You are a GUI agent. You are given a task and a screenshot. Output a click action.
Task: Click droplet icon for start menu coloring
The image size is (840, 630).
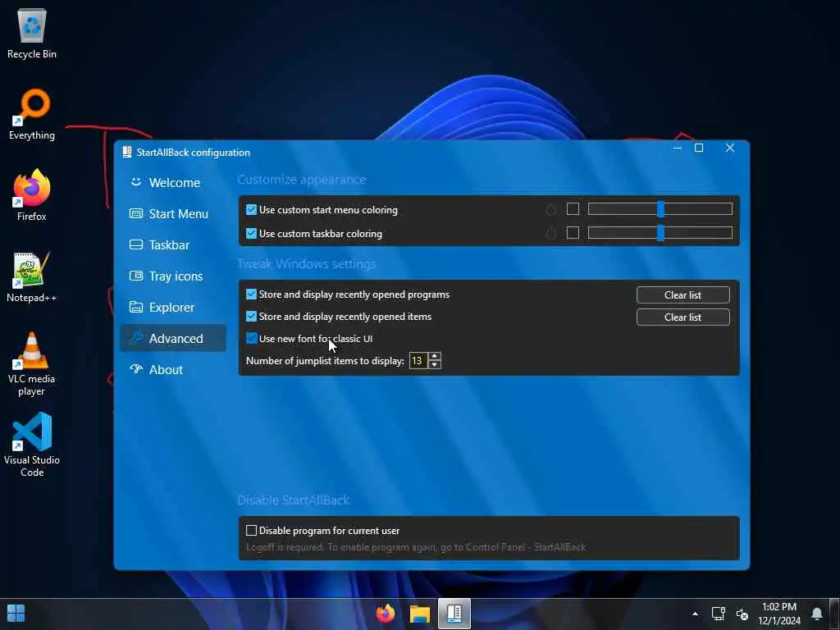[x=550, y=209]
